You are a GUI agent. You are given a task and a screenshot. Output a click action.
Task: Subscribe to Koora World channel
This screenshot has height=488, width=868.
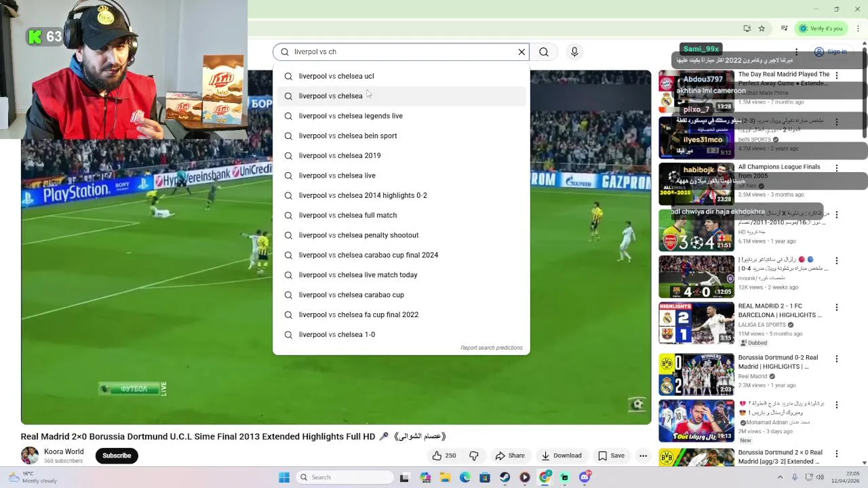coord(117,455)
